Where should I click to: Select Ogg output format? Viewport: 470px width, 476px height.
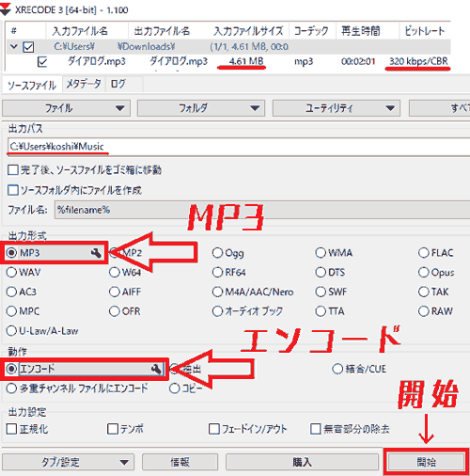tap(217, 253)
